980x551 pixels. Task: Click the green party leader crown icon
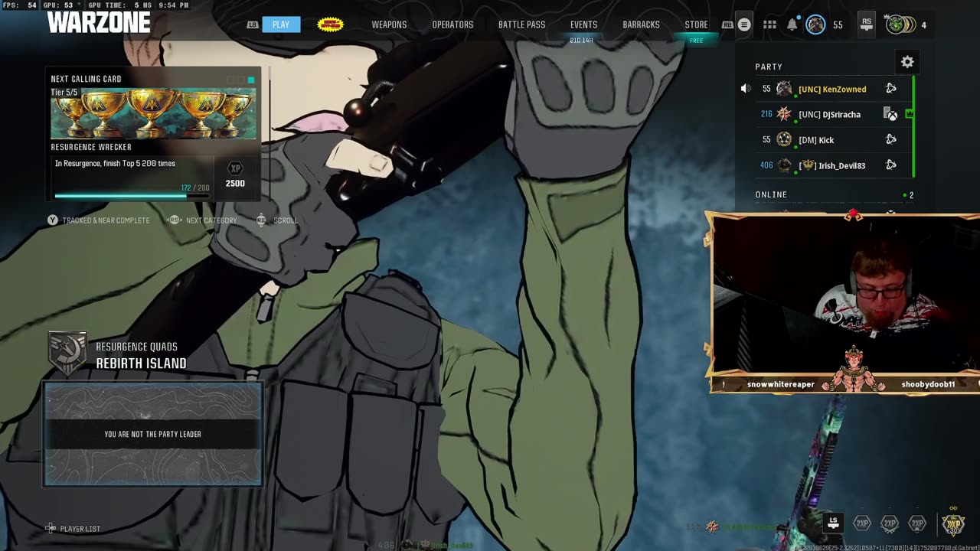[x=910, y=114]
